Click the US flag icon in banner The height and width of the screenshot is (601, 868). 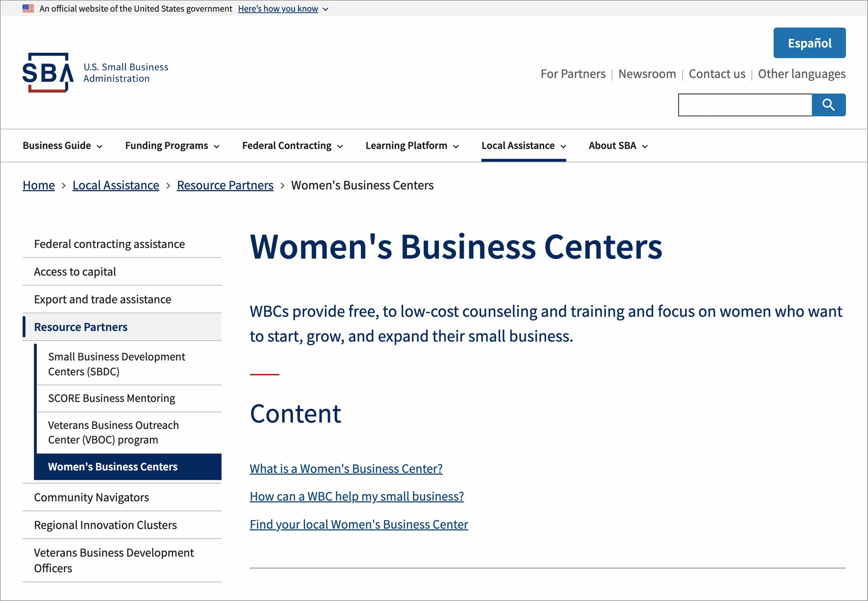click(28, 9)
